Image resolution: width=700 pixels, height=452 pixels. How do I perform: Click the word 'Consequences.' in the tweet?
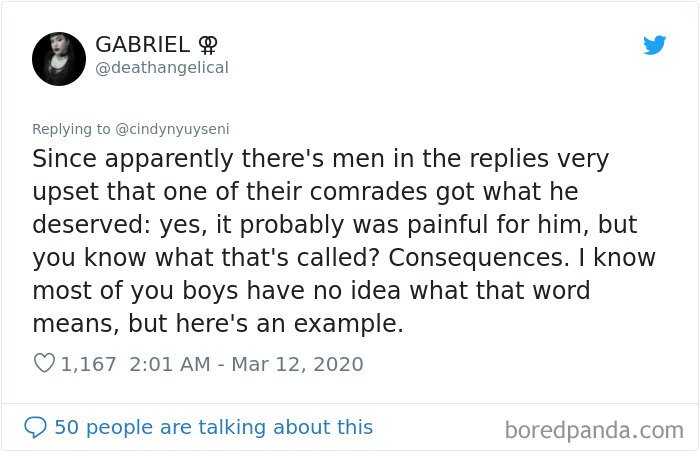(x=479, y=258)
